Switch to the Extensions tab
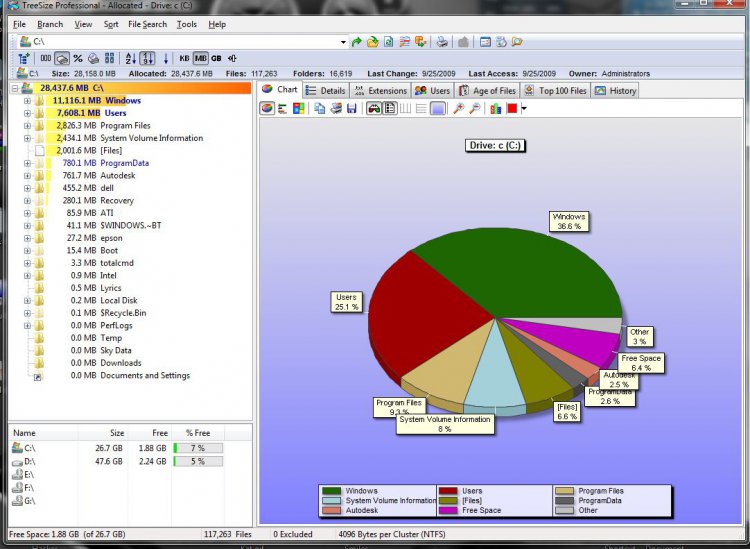Viewport: 750px width, 549px height. pyautogui.click(x=381, y=90)
